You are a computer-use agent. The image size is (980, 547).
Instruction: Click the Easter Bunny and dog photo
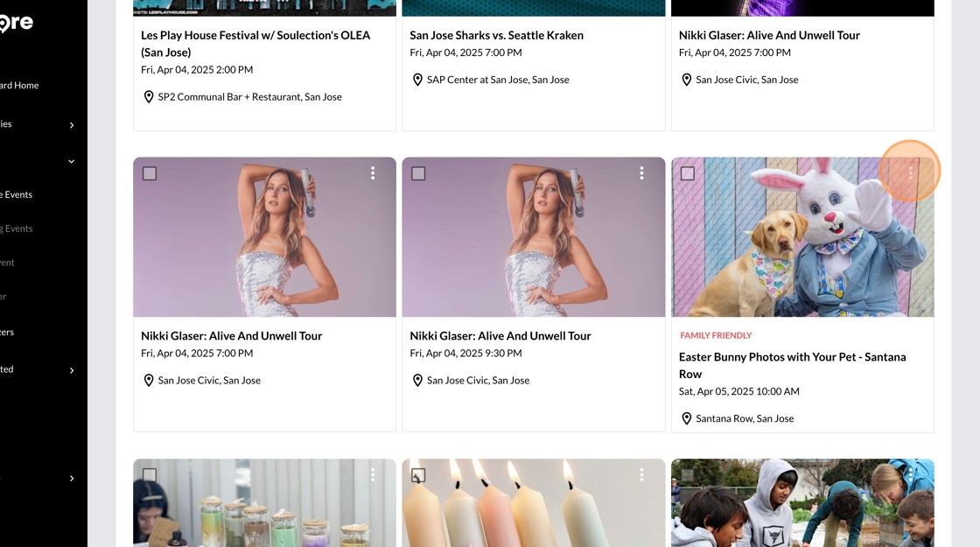[802, 237]
